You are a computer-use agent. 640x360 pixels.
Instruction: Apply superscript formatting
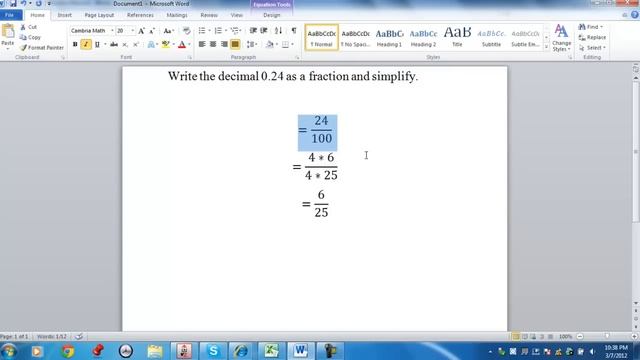tap(136, 44)
